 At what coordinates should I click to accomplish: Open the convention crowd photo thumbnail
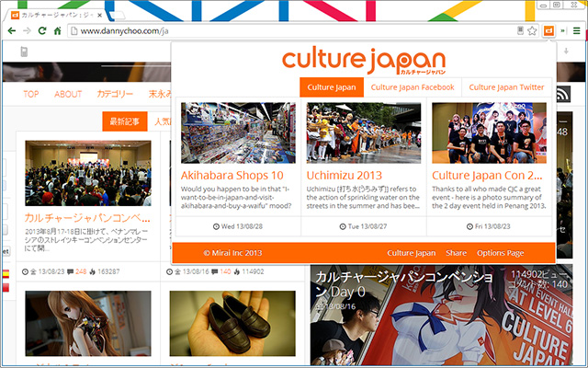[88, 173]
